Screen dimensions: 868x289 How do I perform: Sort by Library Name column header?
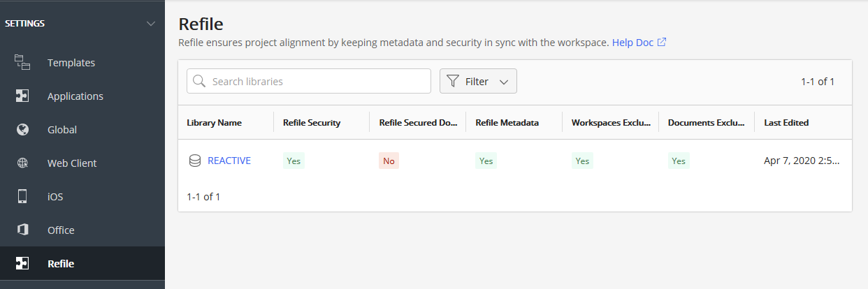[215, 123]
